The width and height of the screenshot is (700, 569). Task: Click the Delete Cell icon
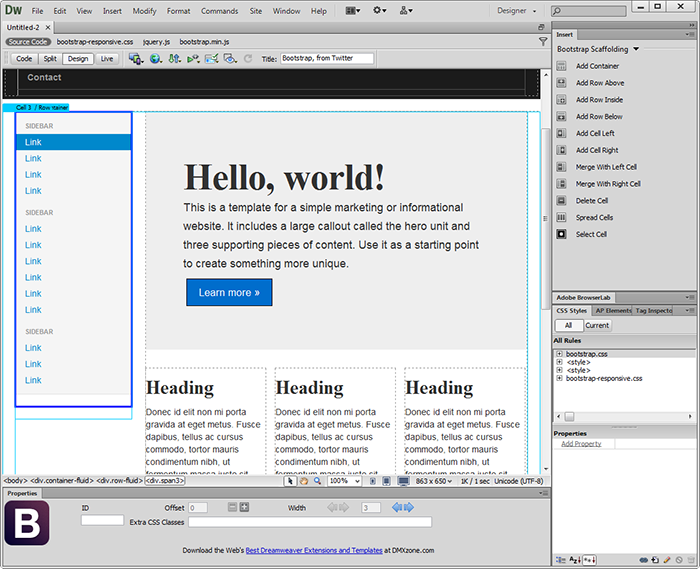click(561, 201)
